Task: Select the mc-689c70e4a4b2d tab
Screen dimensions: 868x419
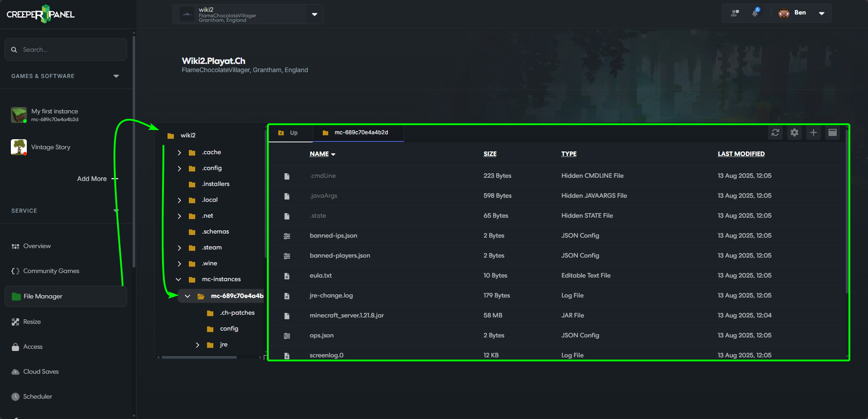Action: pyautogui.click(x=358, y=133)
